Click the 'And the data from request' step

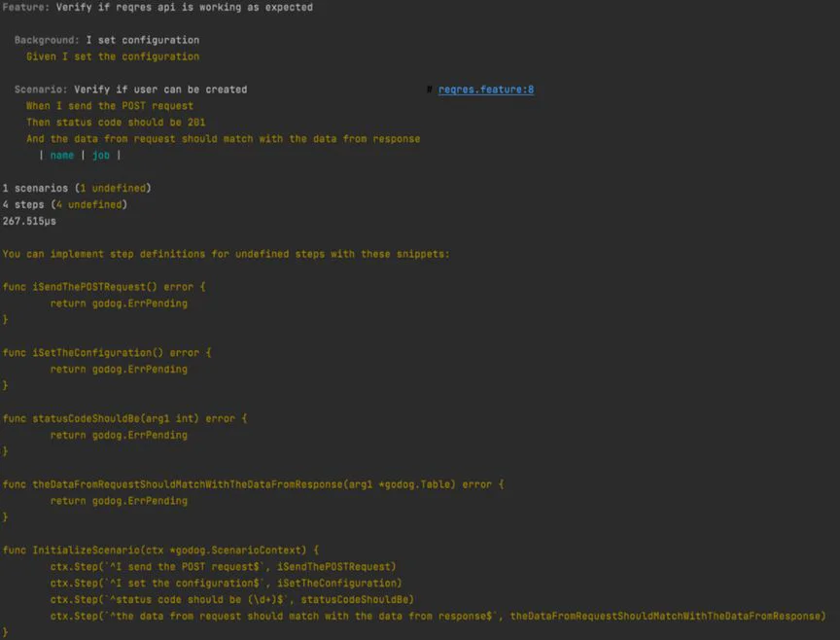(223, 139)
